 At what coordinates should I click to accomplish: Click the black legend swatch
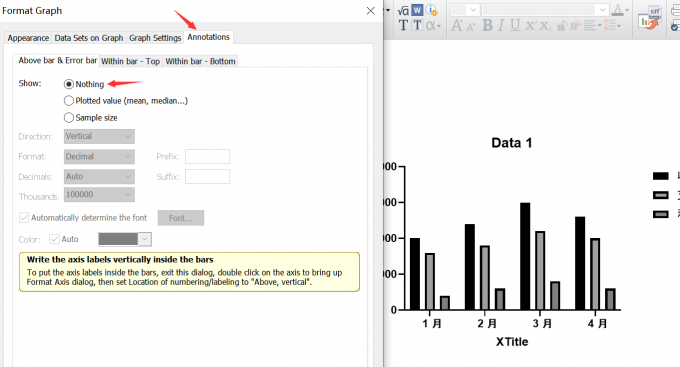[660, 176]
